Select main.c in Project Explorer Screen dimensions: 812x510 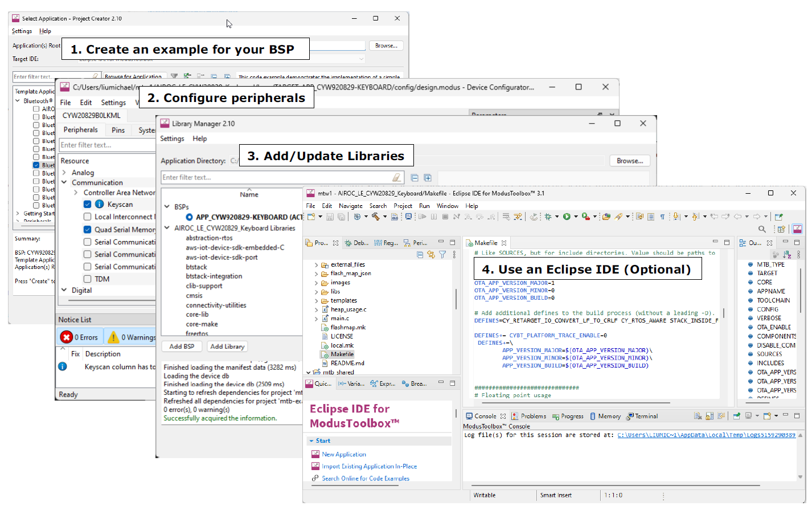click(339, 318)
